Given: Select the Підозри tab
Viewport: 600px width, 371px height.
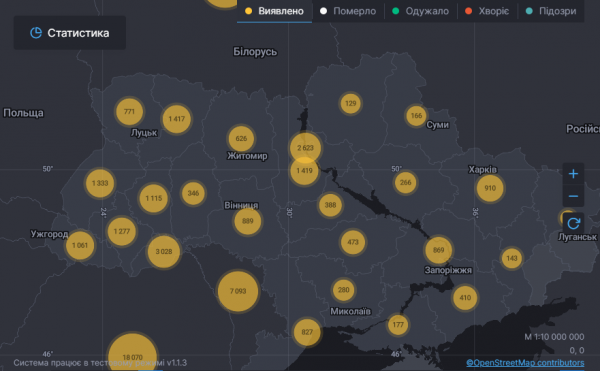Looking at the screenshot, I should (x=551, y=11).
